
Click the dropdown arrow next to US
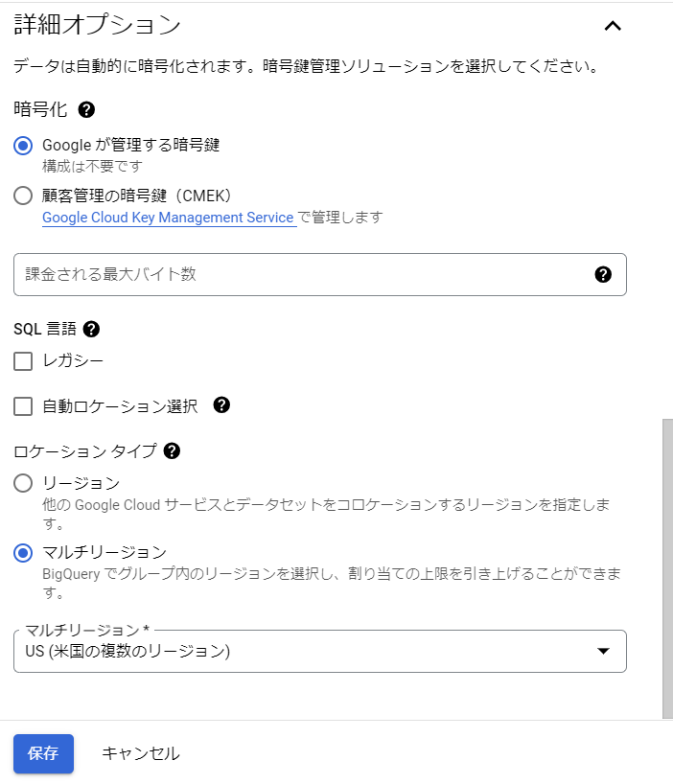pos(604,651)
